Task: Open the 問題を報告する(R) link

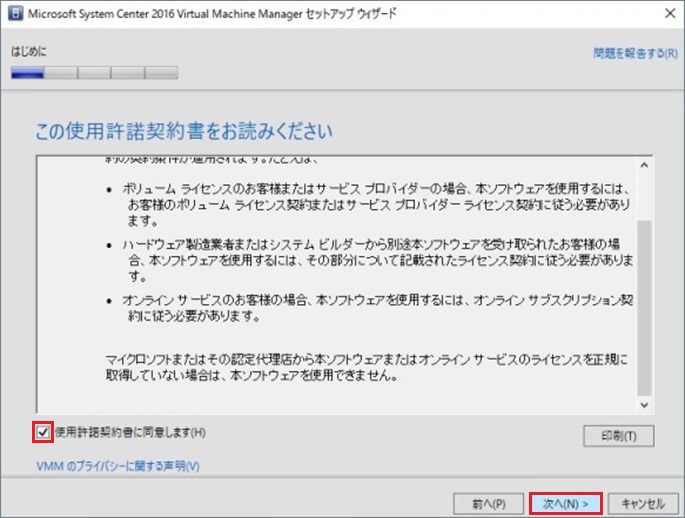Action: 635,52
